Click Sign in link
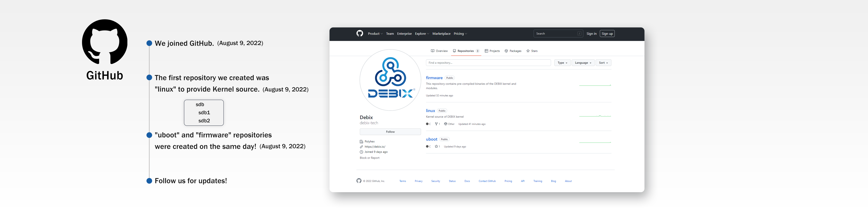The width and height of the screenshot is (868, 219). 591,34
